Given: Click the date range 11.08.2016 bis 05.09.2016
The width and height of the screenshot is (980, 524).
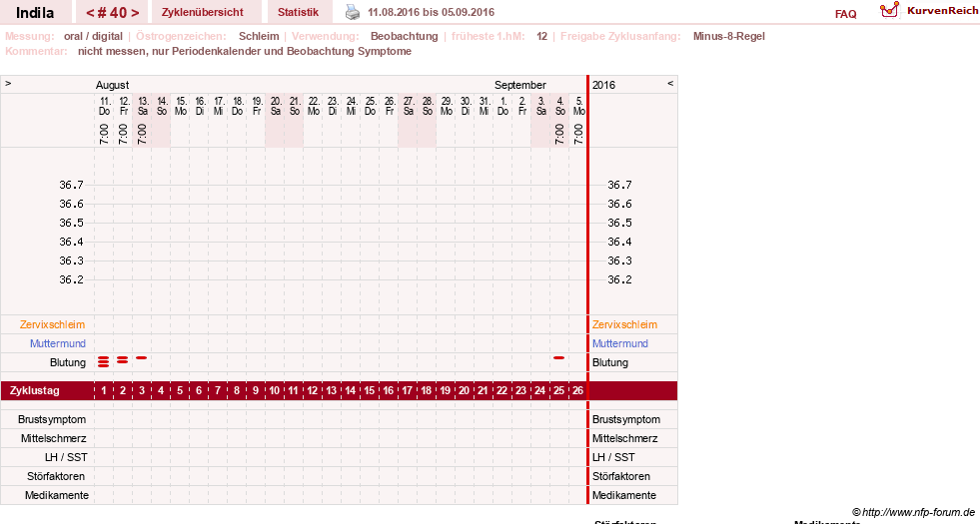Looking at the screenshot, I should tap(431, 13).
